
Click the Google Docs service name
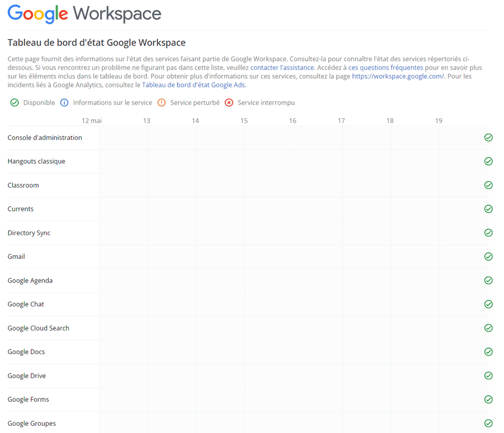tap(26, 352)
